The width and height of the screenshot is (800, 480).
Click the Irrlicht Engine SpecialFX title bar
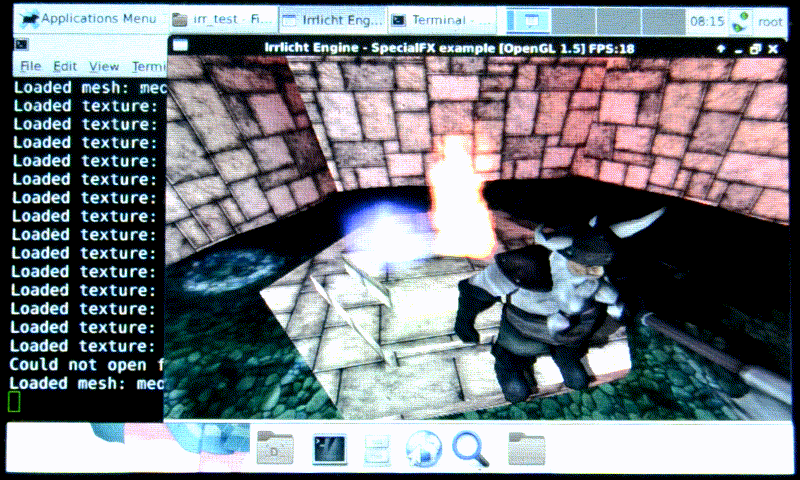pyautogui.click(x=449, y=48)
